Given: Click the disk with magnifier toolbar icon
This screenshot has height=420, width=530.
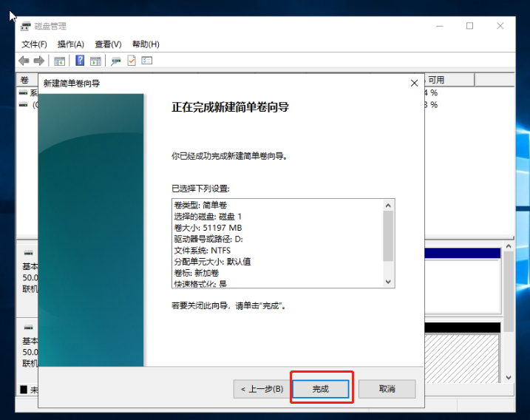Looking at the screenshot, I should (x=116, y=61).
